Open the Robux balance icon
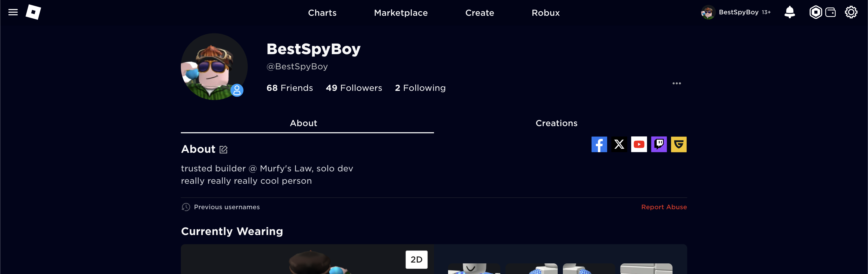Image resolution: width=868 pixels, height=274 pixels. click(x=815, y=12)
